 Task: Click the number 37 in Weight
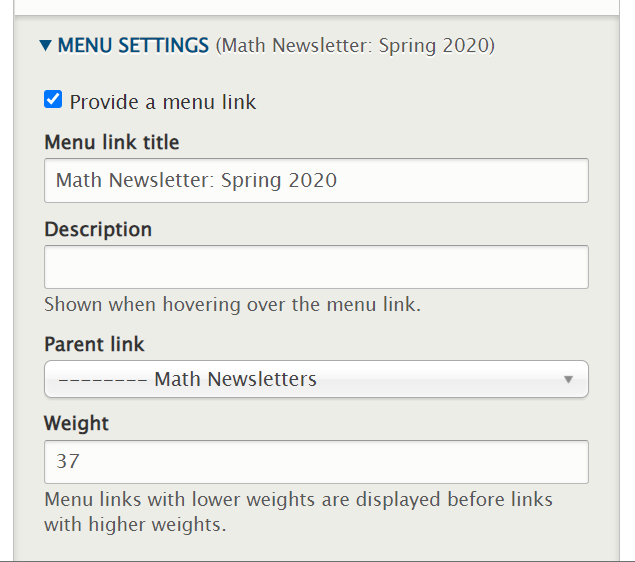point(67,462)
